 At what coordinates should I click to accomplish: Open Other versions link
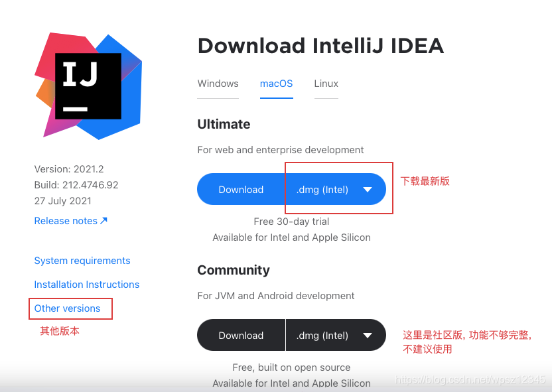(67, 308)
